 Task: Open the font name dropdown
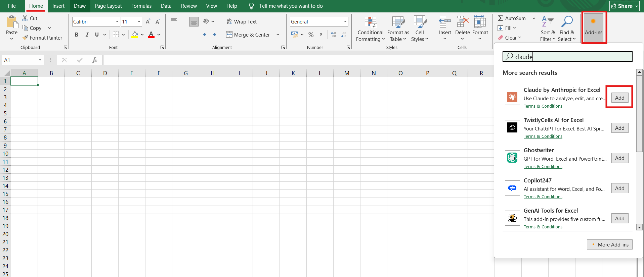tap(117, 21)
